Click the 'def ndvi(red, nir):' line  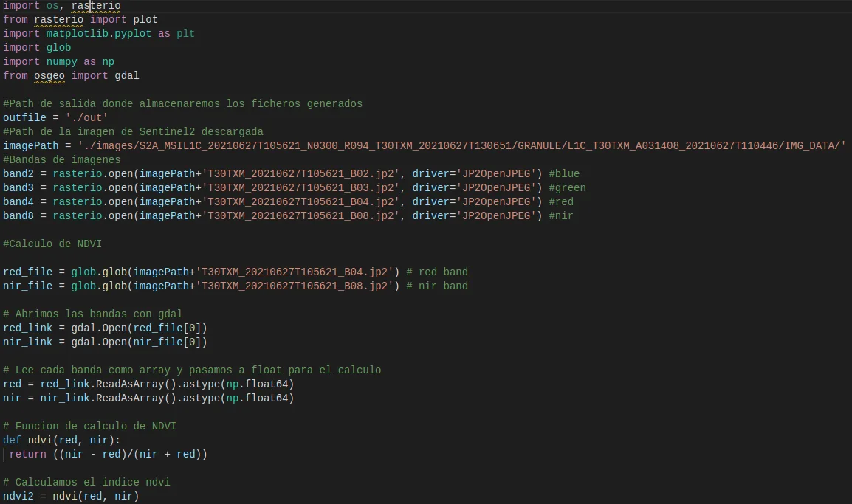(x=62, y=440)
